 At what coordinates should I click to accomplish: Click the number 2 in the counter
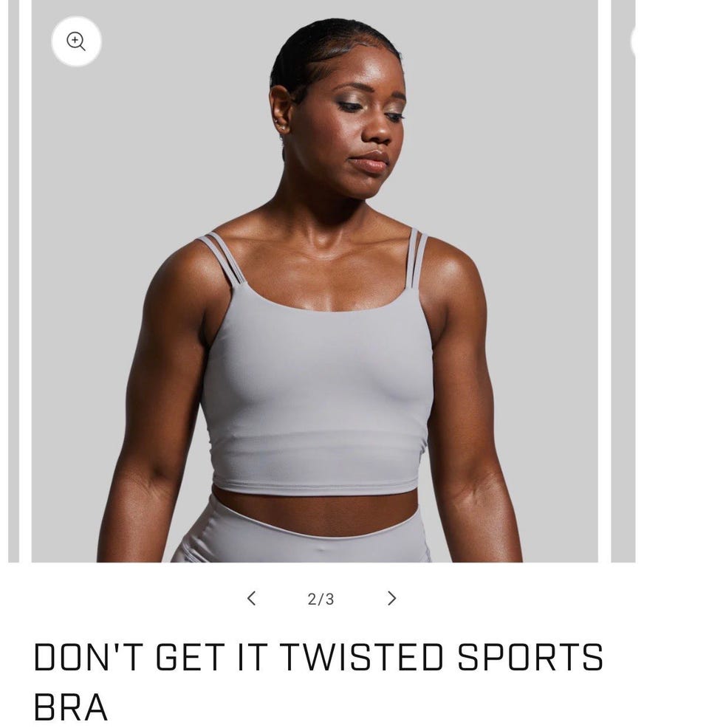[312, 600]
